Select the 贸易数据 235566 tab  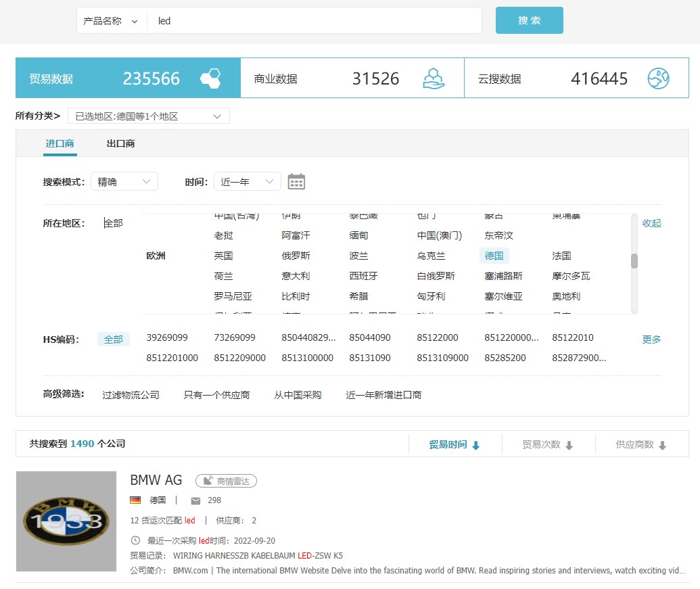(x=128, y=78)
